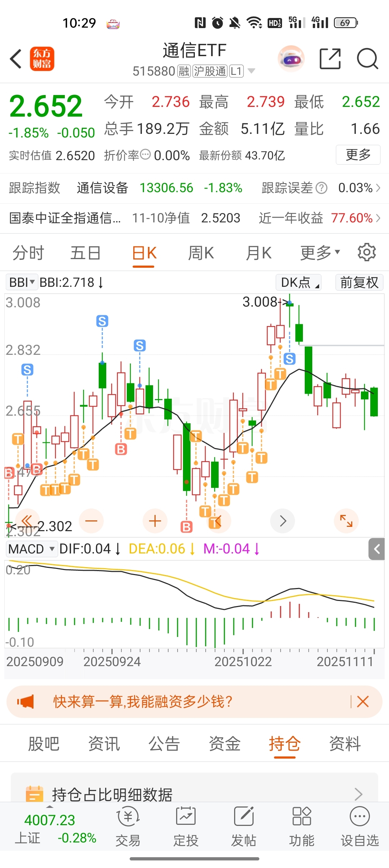Tap the 持仓占比 calendar icon
The height and width of the screenshot is (868, 389).
point(35,794)
